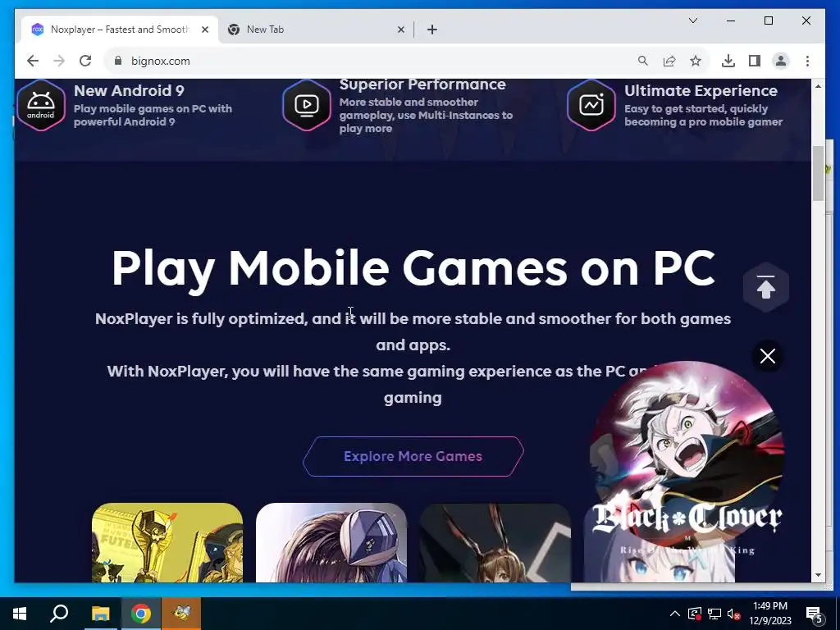Screen dimensions: 840x630
Task: Open Chrome three-dot menu
Action: (807, 61)
